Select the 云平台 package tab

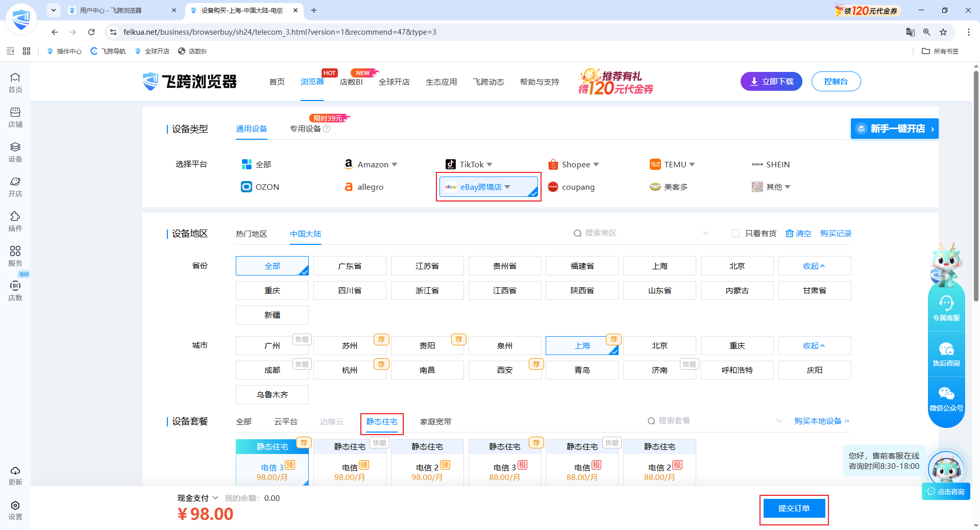pyautogui.click(x=285, y=422)
